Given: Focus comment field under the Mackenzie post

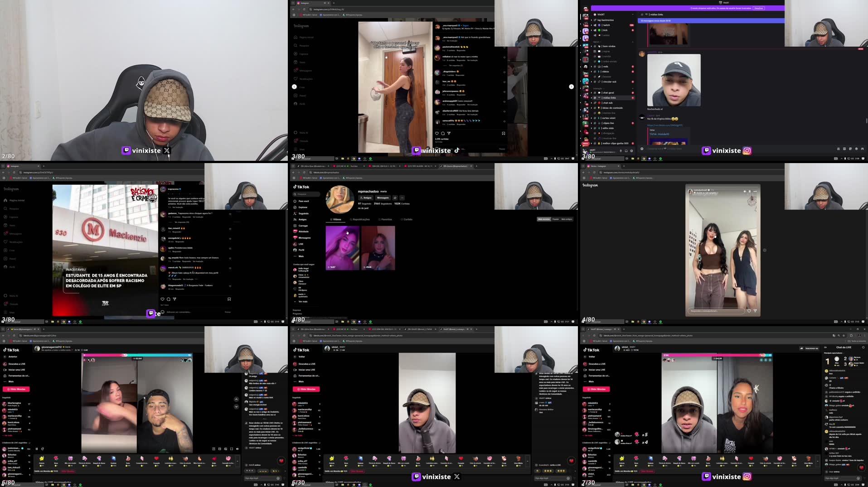Looking at the screenshot, I should [x=195, y=312].
